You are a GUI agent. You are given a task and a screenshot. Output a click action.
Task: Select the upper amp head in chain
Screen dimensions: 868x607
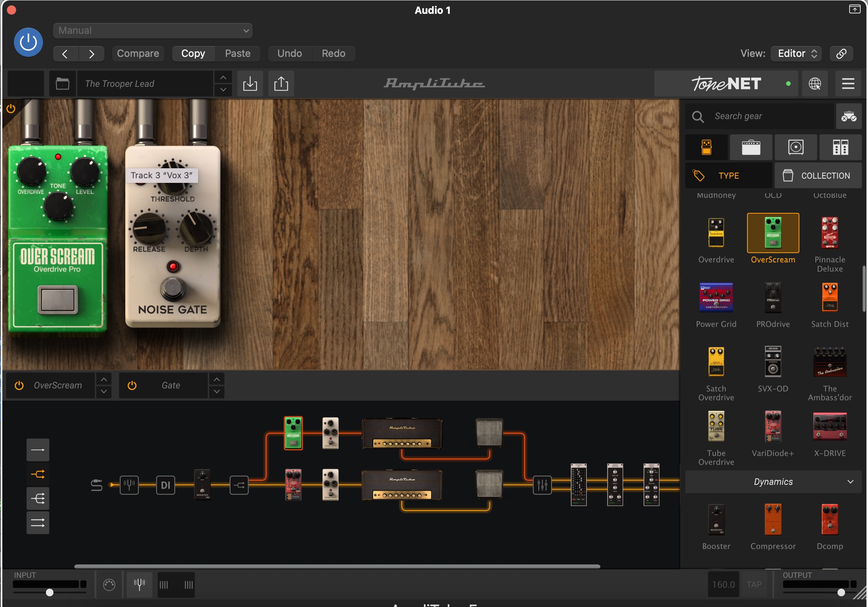(402, 433)
